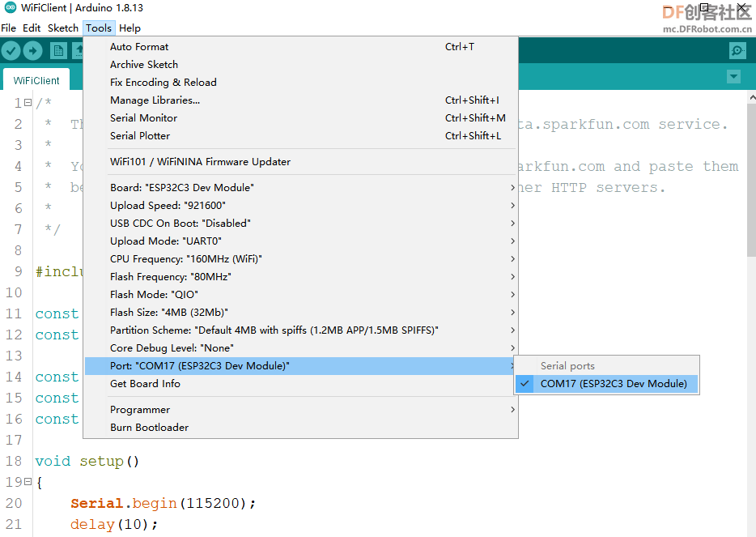The height and width of the screenshot is (537, 756).
Task: Click the Upload arrow icon
Action: click(x=33, y=51)
